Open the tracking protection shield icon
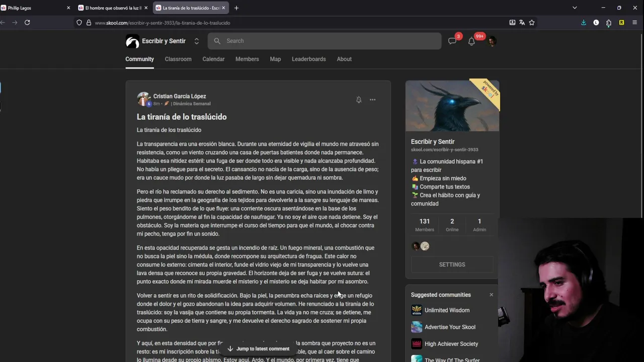The height and width of the screenshot is (362, 644). point(79,23)
